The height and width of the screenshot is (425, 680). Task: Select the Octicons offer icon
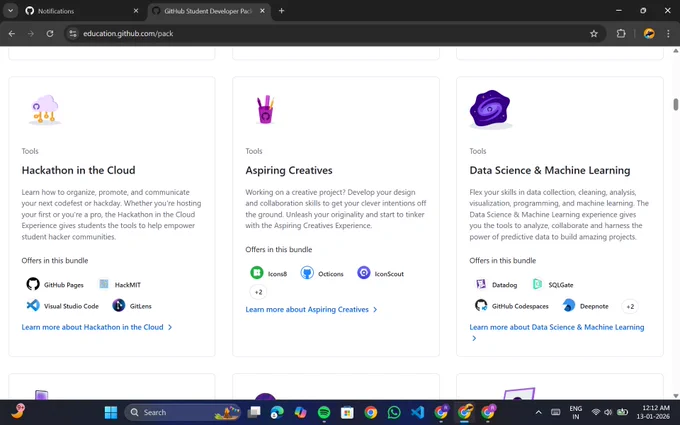[x=307, y=273]
